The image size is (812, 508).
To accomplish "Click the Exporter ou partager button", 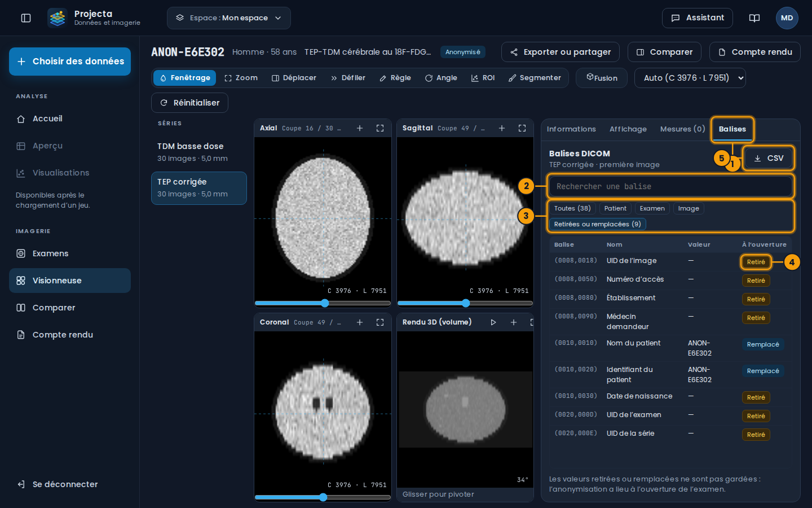I will (x=561, y=52).
